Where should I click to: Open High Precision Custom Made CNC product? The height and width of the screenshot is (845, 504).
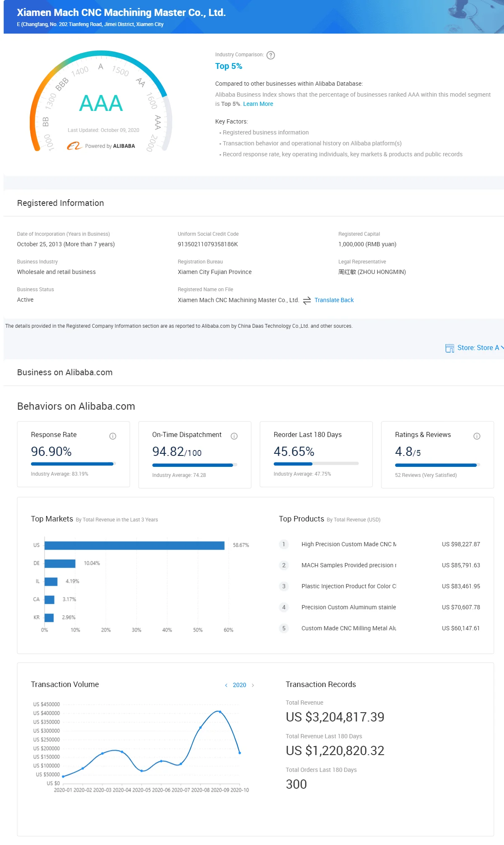point(349,544)
